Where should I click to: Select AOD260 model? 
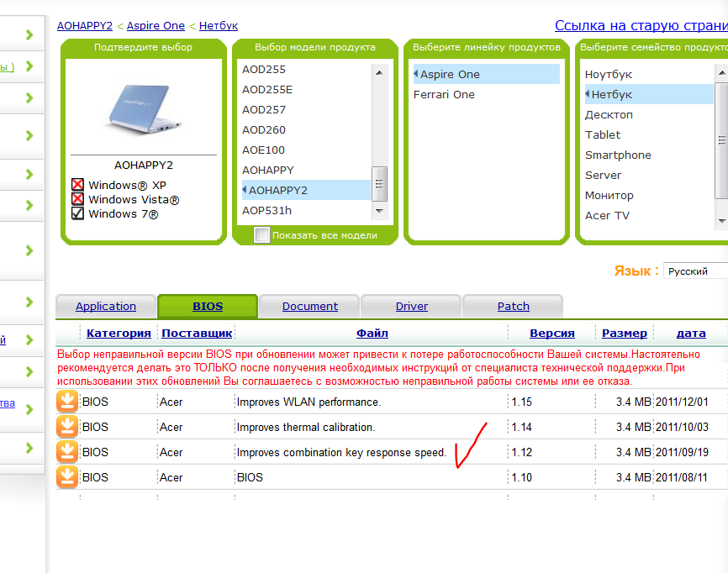click(x=306, y=130)
